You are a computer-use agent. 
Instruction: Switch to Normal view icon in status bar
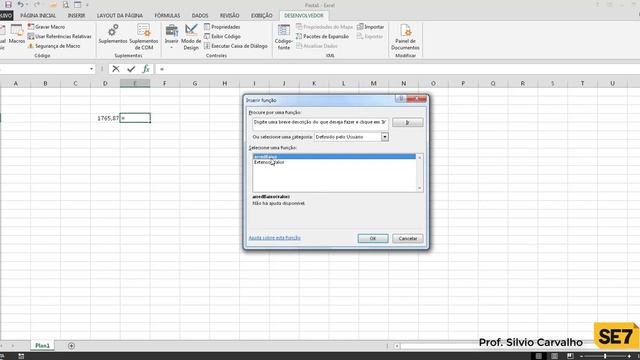pyautogui.click(x=539, y=356)
